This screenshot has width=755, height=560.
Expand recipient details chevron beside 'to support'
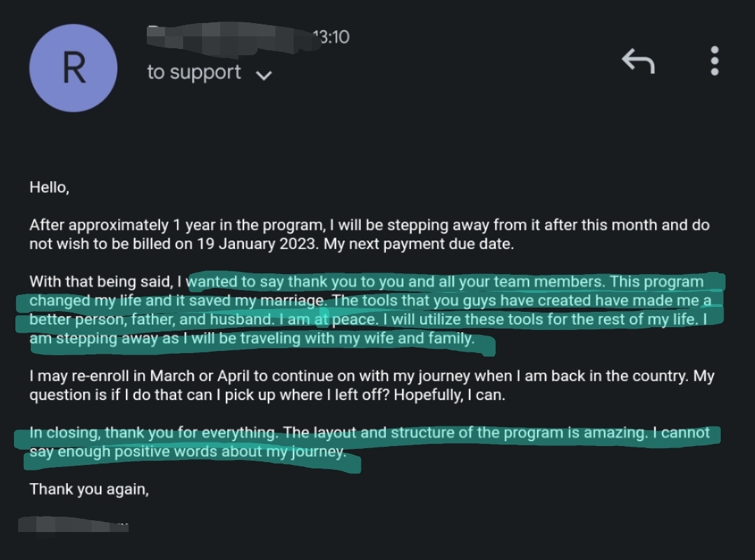pos(264,75)
